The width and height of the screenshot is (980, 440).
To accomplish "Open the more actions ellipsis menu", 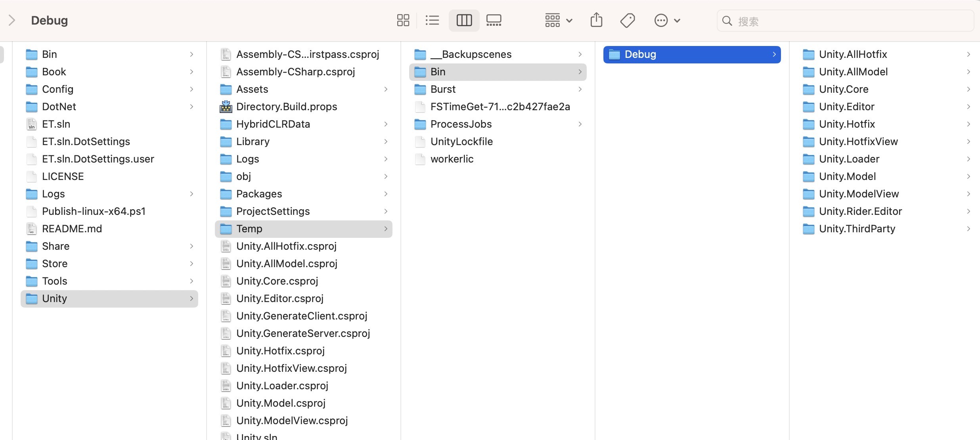I will pos(667,20).
